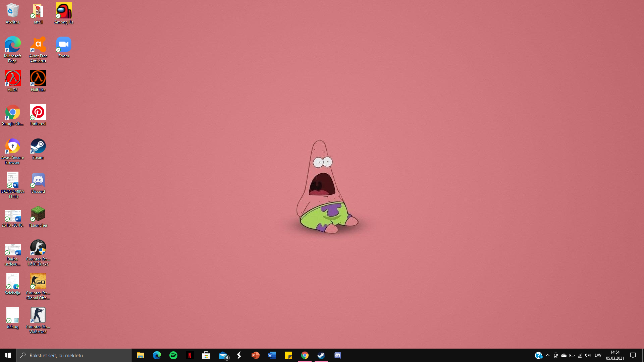Click the Show desktop strip at taskbar end
644x362 pixels.
[643, 355]
